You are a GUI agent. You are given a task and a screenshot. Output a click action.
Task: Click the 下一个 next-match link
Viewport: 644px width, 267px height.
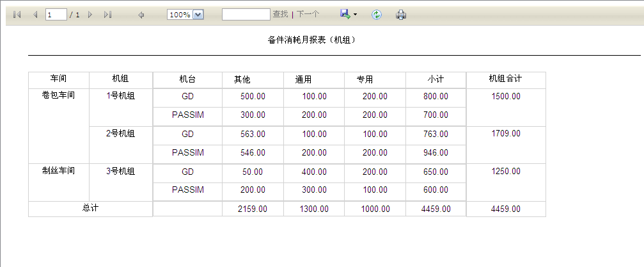(308, 14)
